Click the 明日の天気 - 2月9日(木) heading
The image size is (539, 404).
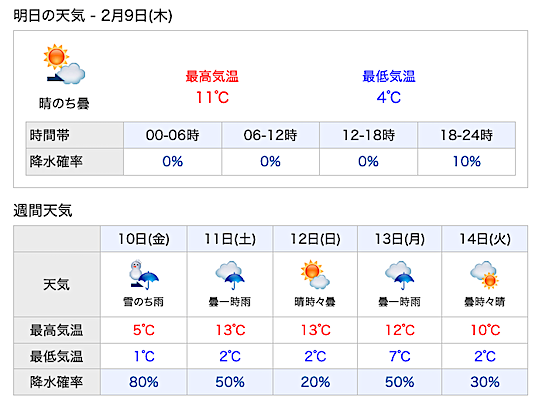click(93, 15)
